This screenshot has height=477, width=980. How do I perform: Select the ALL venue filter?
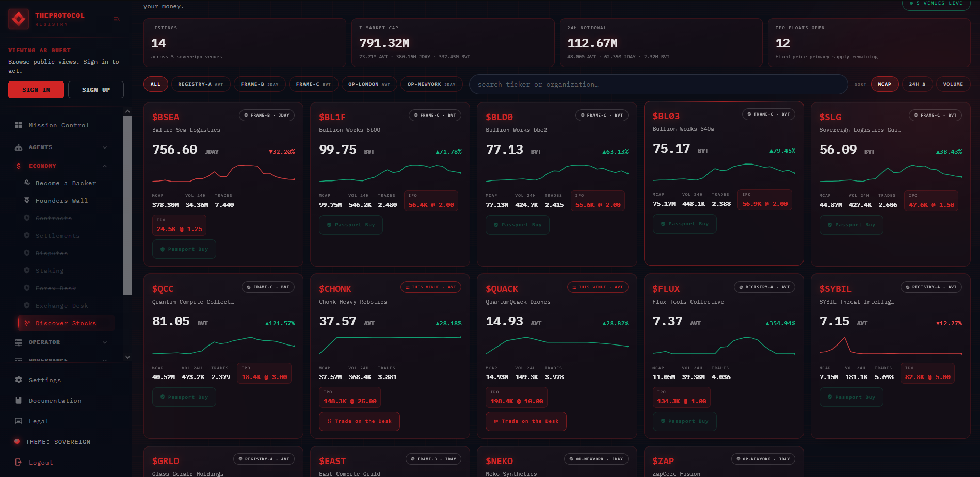click(155, 84)
